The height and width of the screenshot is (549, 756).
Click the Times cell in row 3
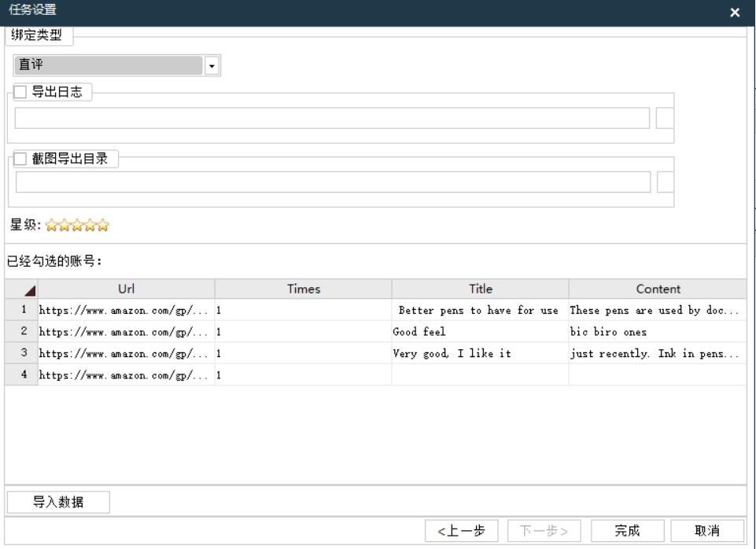[304, 353]
